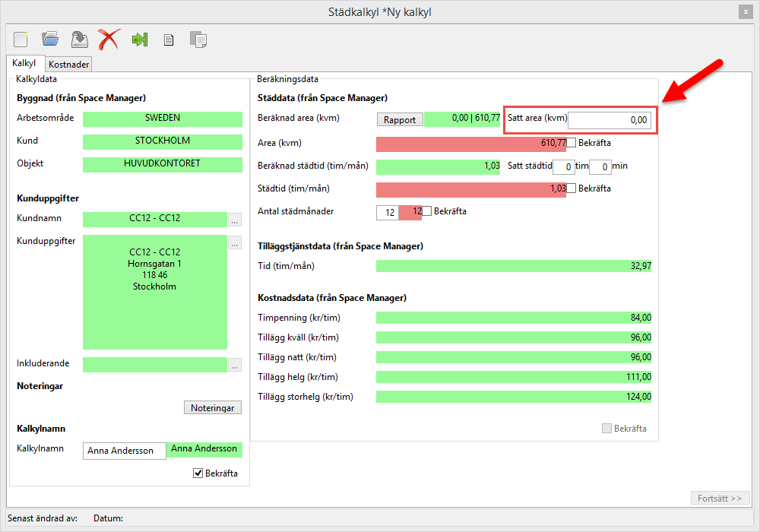The image size is (760, 532).
Task: Click the copy documents toolbar icon
Action: (x=198, y=39)
